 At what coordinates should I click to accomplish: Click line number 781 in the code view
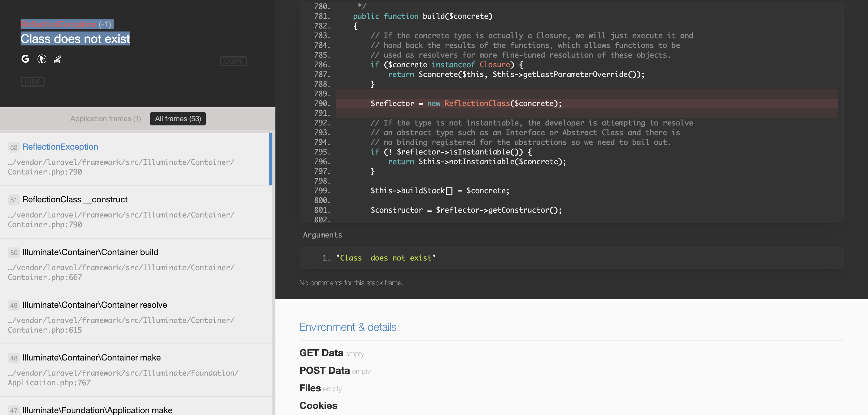point(321,16)
